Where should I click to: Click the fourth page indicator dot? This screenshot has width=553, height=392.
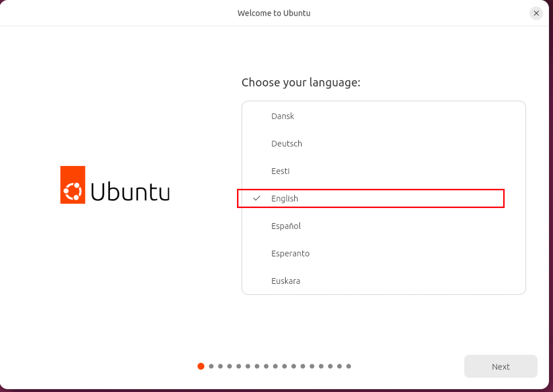coord(230,366)
